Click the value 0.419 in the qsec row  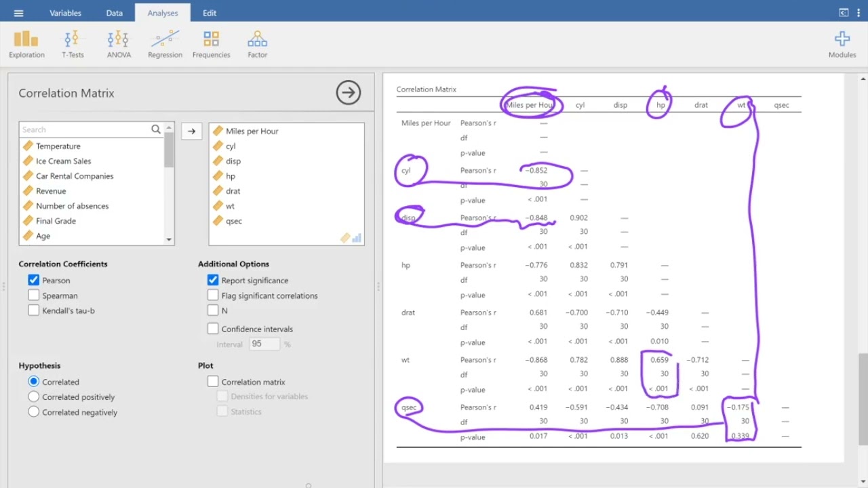538,407
